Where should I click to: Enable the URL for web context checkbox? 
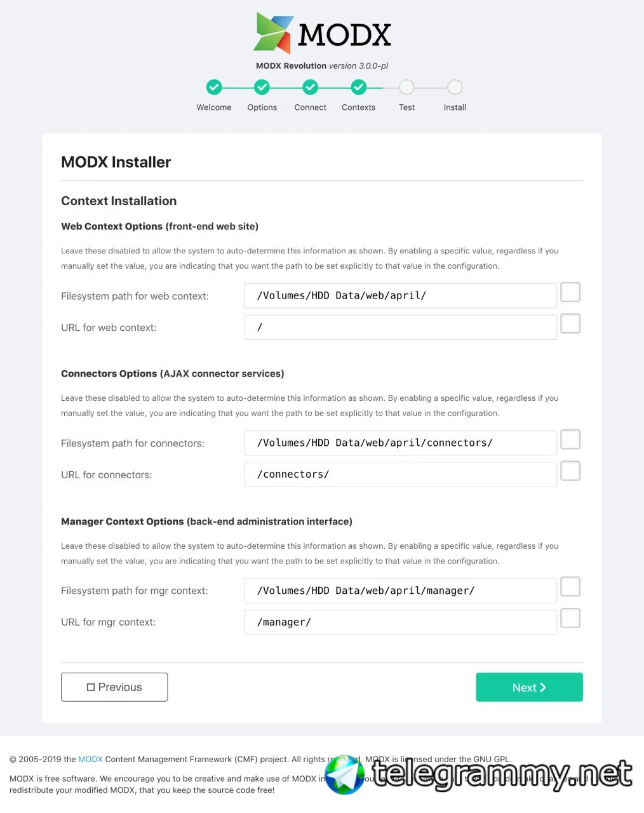pos(570,324)
